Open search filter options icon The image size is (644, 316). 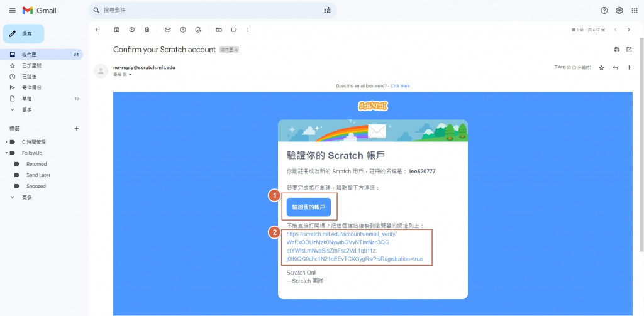point(327,10)
